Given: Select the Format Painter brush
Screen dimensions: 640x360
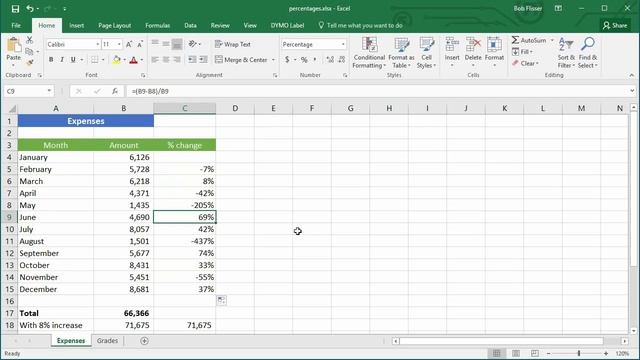Looking at the screenshot, I should click(29, 63).
